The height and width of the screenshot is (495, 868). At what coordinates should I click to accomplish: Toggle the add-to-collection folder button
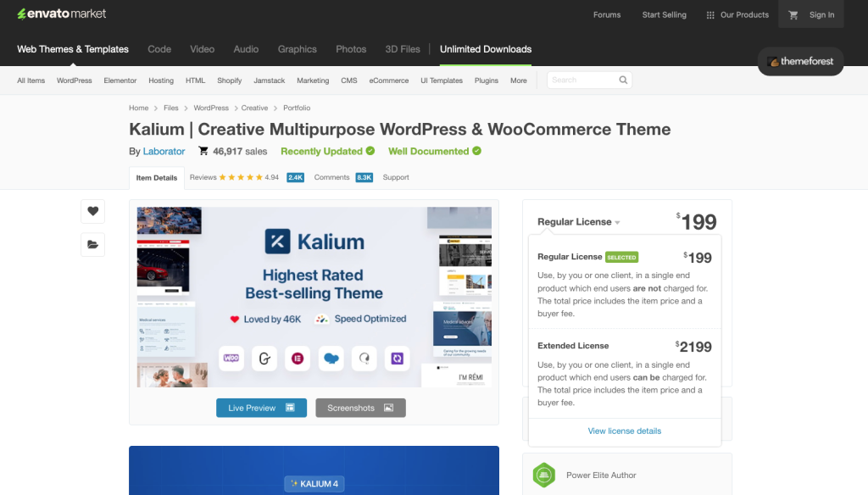coord(93,244)
